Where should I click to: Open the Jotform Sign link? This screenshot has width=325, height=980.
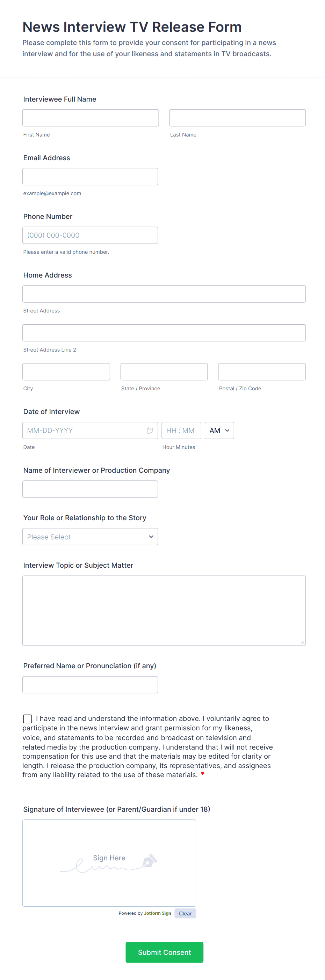point(157,913)
